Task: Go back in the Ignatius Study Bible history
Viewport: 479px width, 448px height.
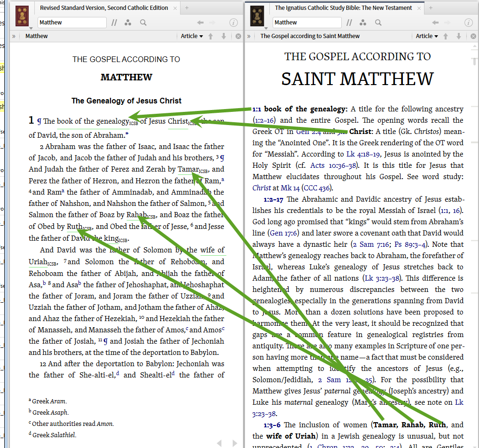Action: [435, 22]
